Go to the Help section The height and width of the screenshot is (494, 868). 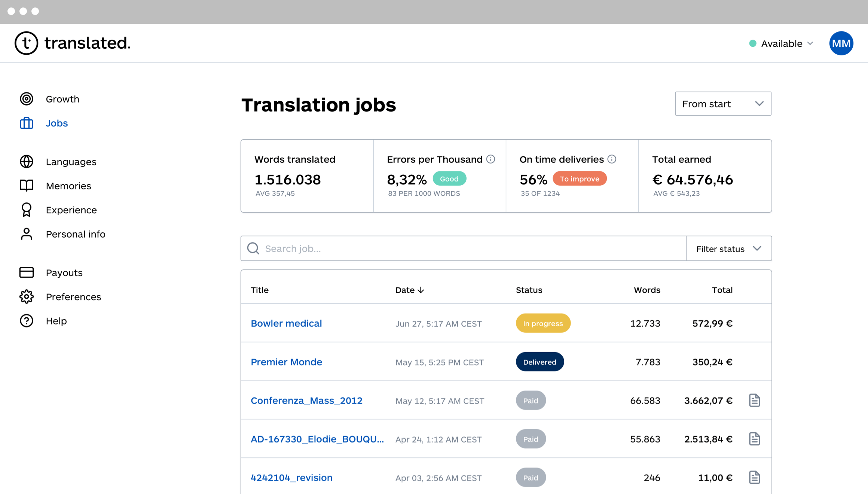click(x=56, y=321)
